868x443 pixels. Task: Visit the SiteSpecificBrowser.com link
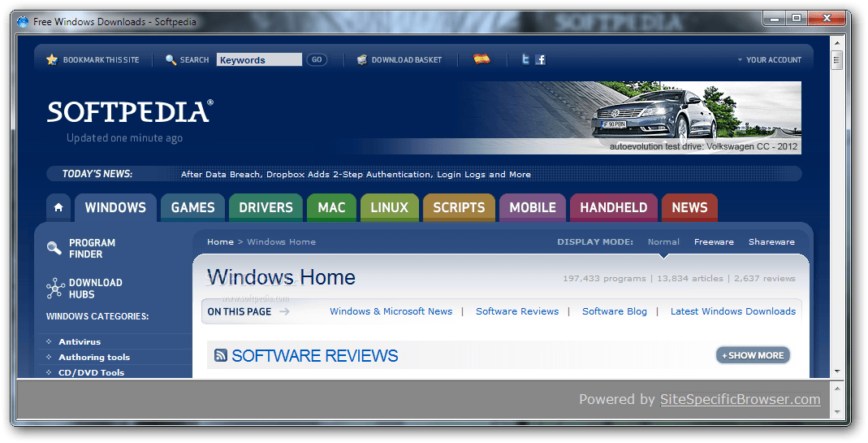(x=741, y=399)
